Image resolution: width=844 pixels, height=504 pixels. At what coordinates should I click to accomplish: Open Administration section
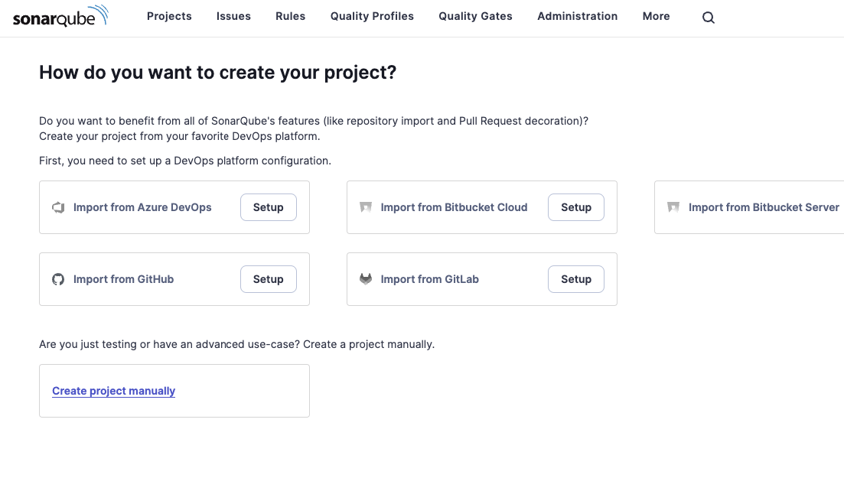578,16
